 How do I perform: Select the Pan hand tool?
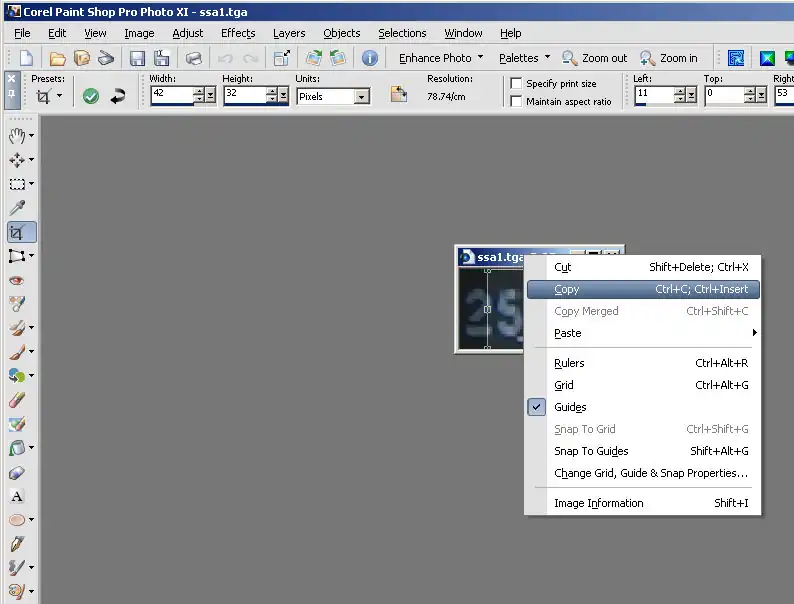[17, 136]
